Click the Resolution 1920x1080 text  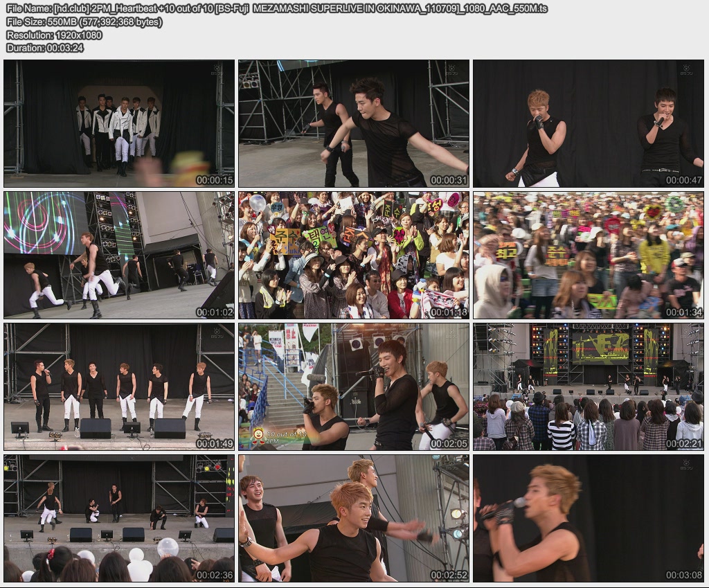(x=54, y=35)
